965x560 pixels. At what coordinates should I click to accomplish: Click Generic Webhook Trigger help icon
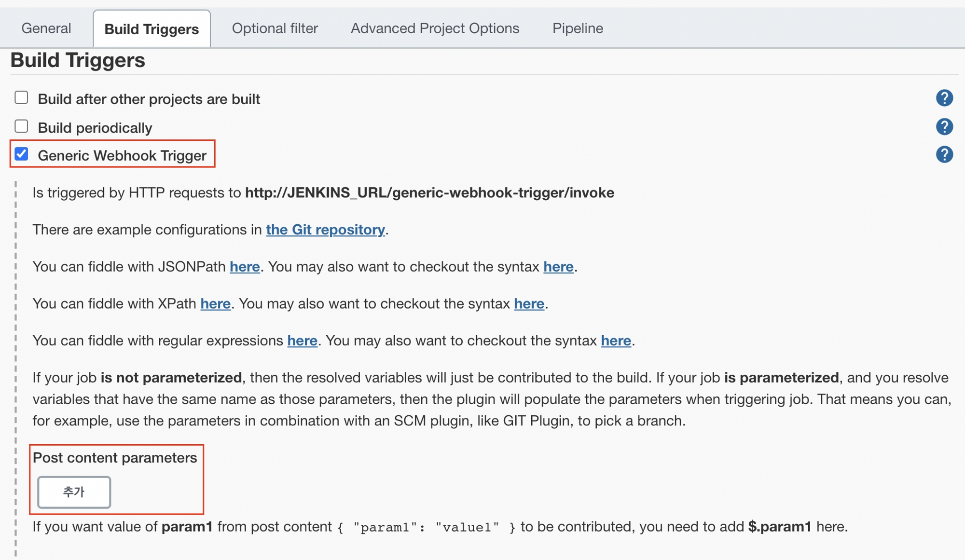944,155
